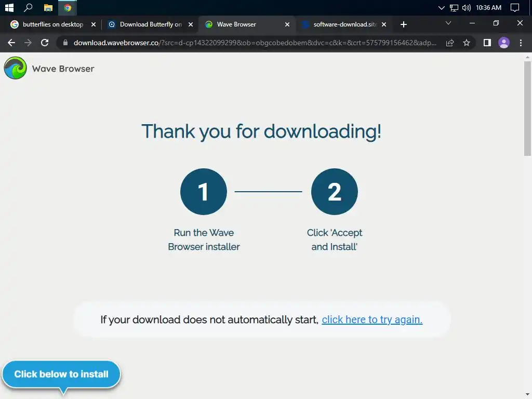Open the clock showing 10:36 AM
532x399 pixels.
coord(488,7)
